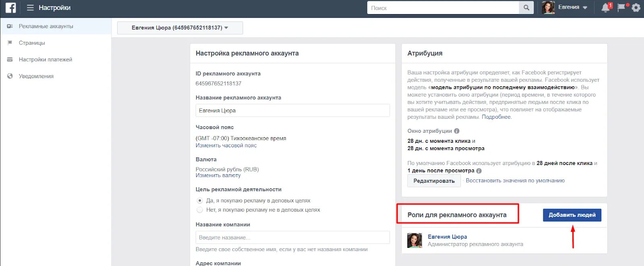
Task: Click the search magnifier button
Action: pyautogui.click(x=526, y=8)
